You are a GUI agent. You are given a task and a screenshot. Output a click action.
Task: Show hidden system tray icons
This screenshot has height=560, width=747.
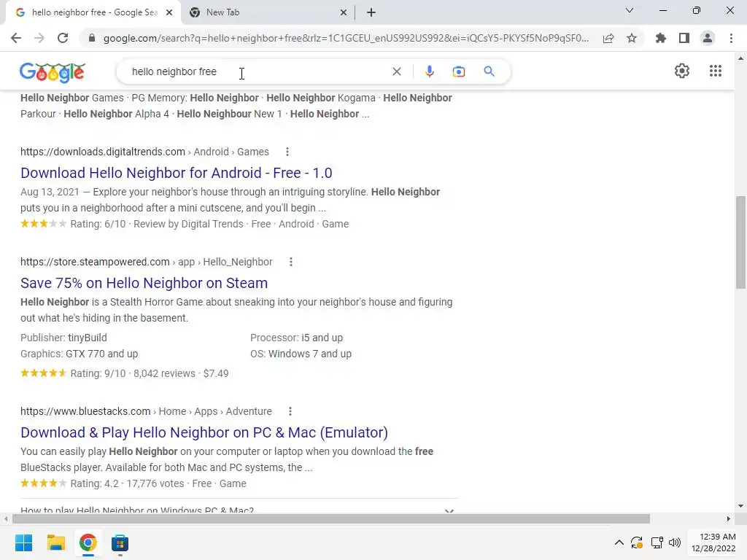[619, 542]
